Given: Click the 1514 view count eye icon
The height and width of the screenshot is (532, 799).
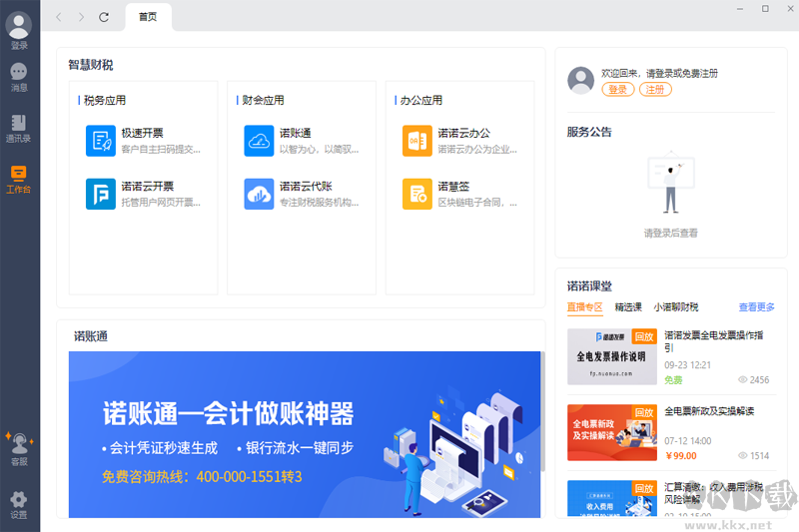Looking at the screenshot, I should pos(743,455).
